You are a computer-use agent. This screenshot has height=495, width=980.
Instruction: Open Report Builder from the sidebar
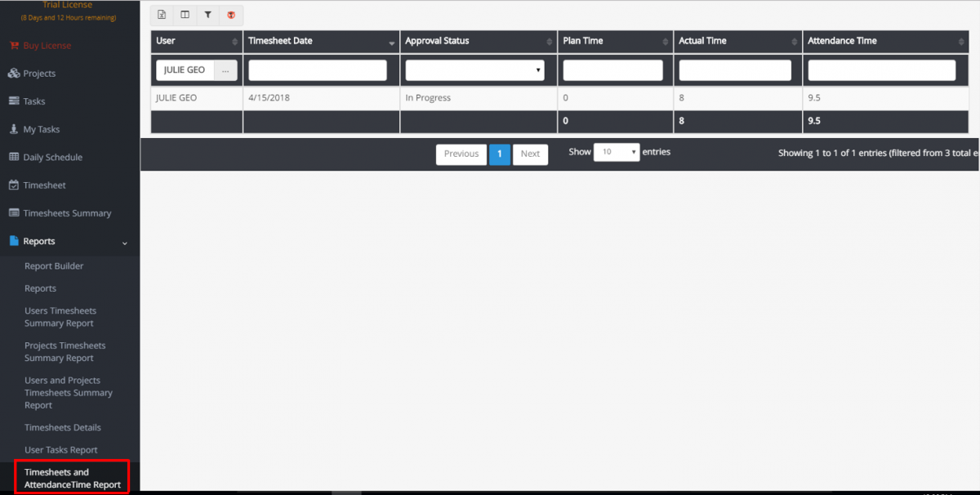(x=54, y=265)
